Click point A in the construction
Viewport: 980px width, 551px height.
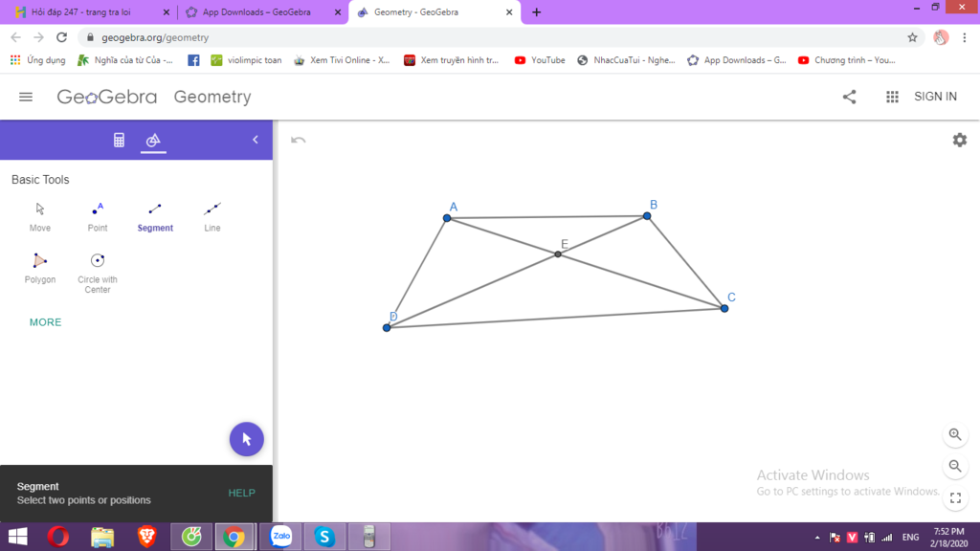447,218
